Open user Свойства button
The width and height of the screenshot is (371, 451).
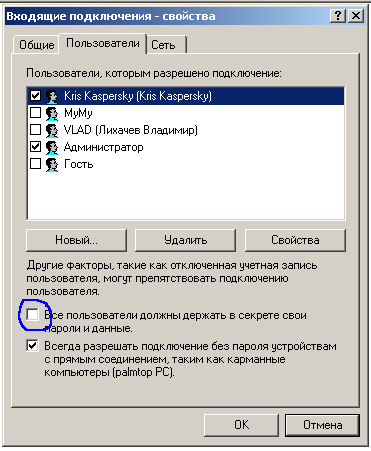(295, 240)
